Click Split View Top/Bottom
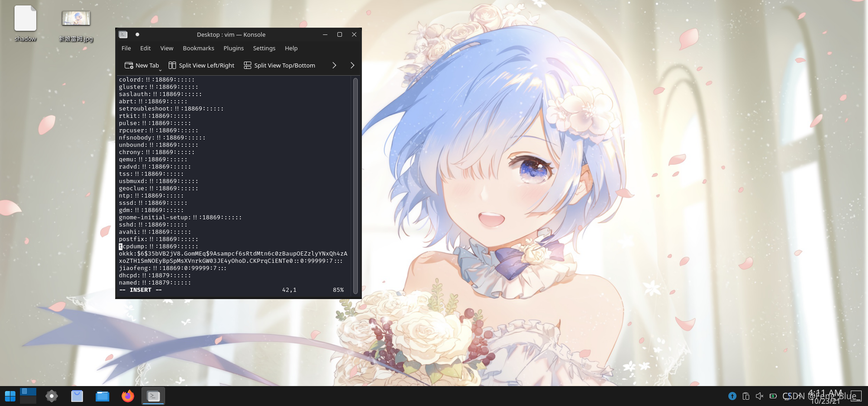The width and height of the screenshot is (868, 406). [279, 65]
